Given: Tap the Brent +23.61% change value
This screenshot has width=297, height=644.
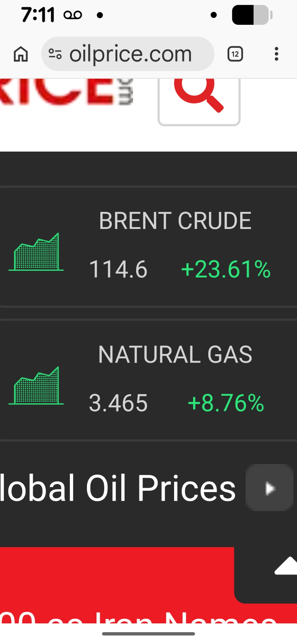Looking at the screenshot, I should tap(226, 269).
